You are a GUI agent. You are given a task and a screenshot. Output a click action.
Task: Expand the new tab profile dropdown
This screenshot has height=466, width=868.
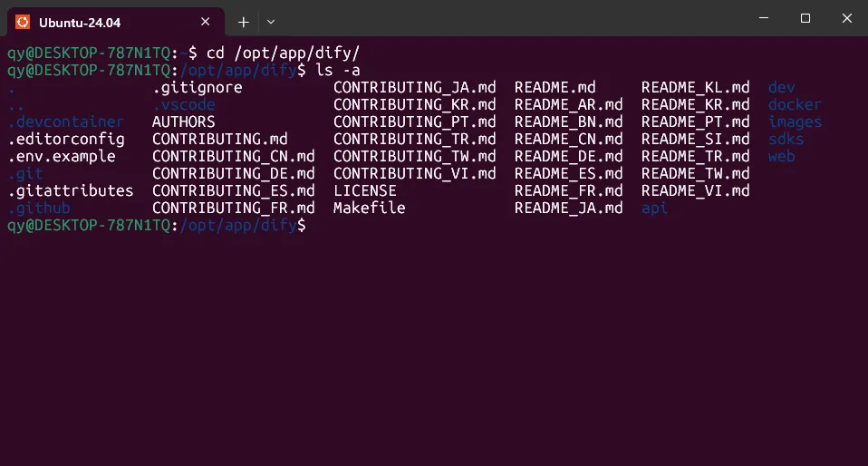[x=271, y=21]
